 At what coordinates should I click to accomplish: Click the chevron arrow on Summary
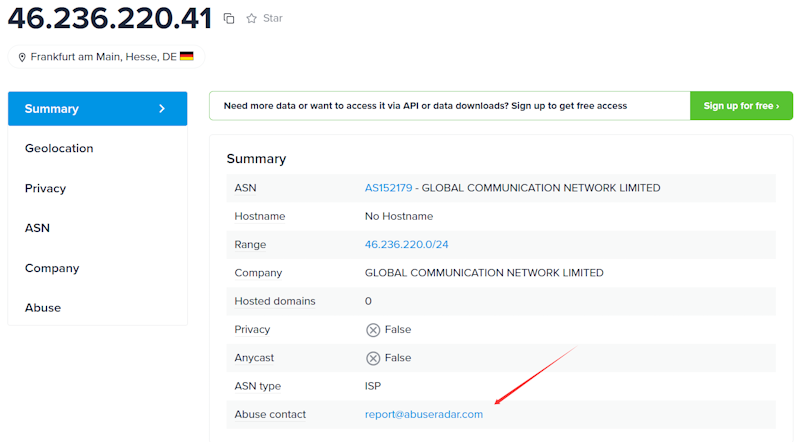click(162, 109)
